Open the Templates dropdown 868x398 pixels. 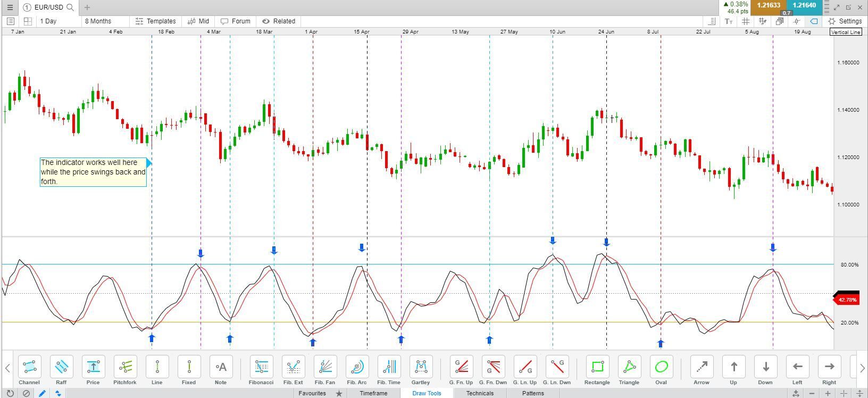pyautogui.click(x=156, y=21)
